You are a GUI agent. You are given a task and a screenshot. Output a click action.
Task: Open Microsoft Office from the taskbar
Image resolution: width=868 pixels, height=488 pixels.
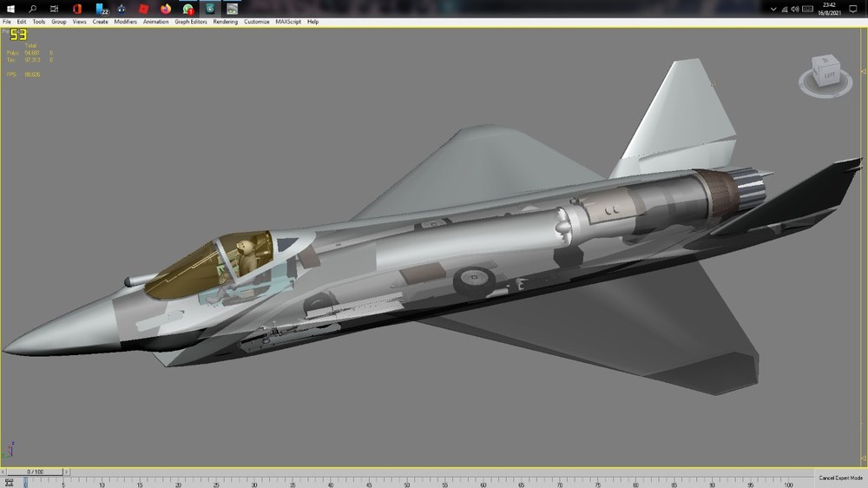pos(77,9)
